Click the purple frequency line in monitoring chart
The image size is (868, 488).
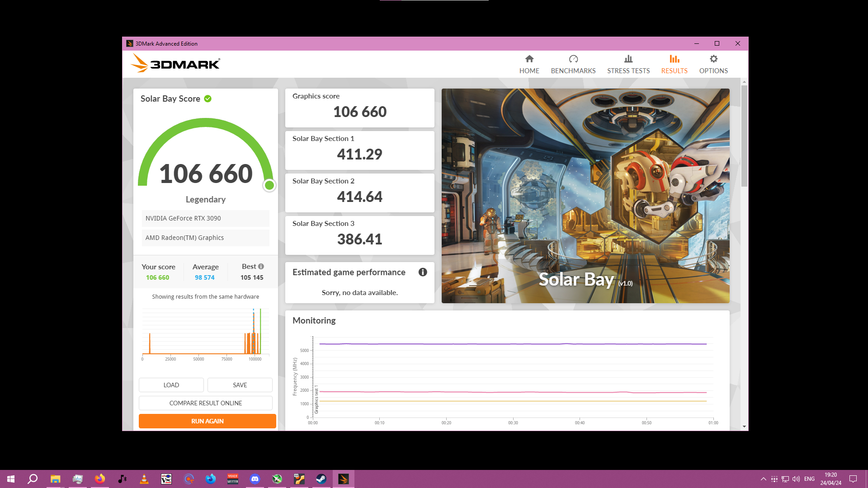point(513,344)
